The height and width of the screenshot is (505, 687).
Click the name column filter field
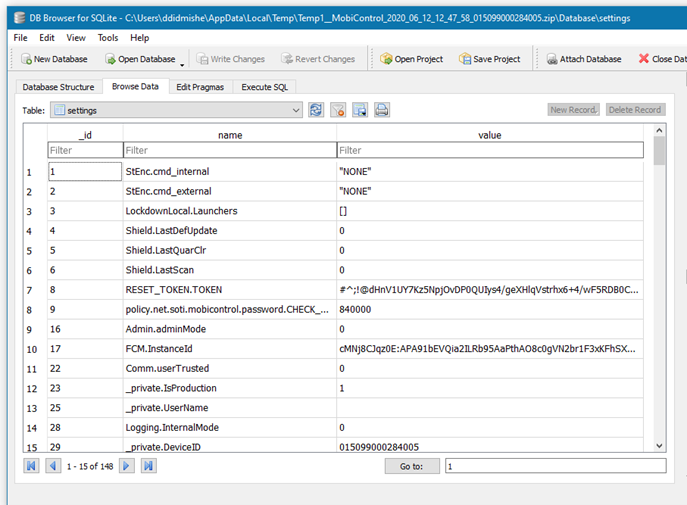pyautogui.click(x=229, y=151)
